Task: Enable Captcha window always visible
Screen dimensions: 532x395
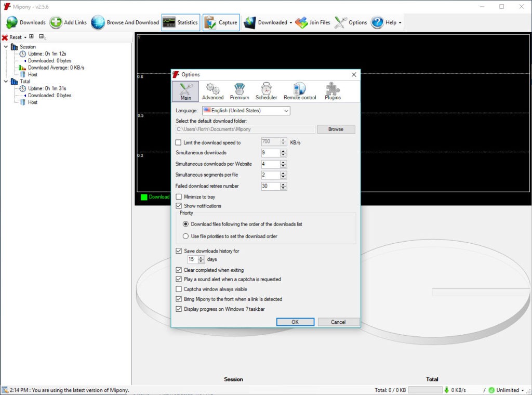Action: coord(179,289)
